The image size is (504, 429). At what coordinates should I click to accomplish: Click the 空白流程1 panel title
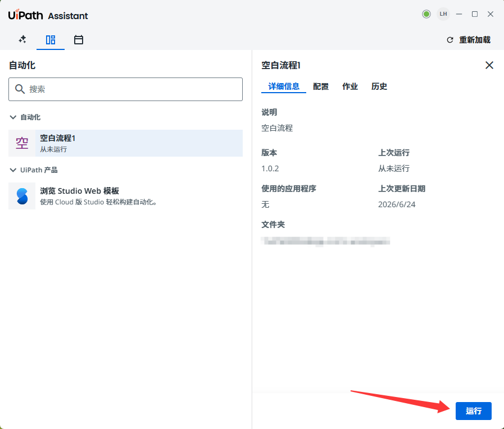tap(281, 65)
